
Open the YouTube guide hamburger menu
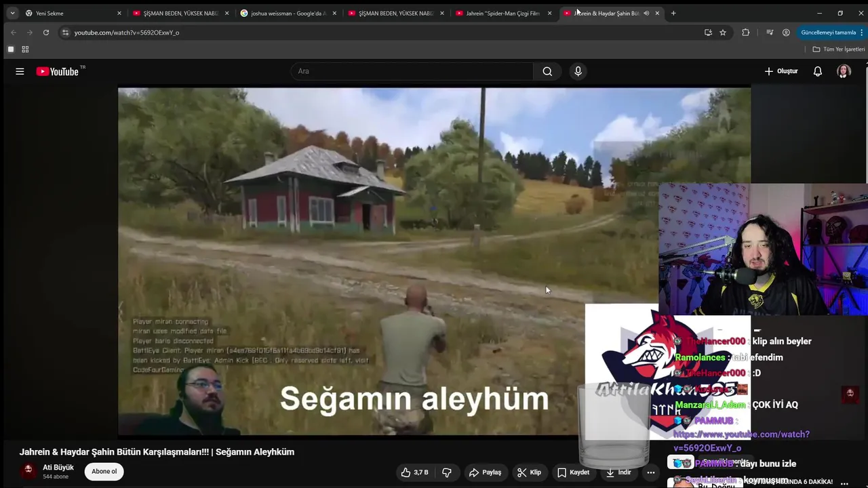[20, 71]
